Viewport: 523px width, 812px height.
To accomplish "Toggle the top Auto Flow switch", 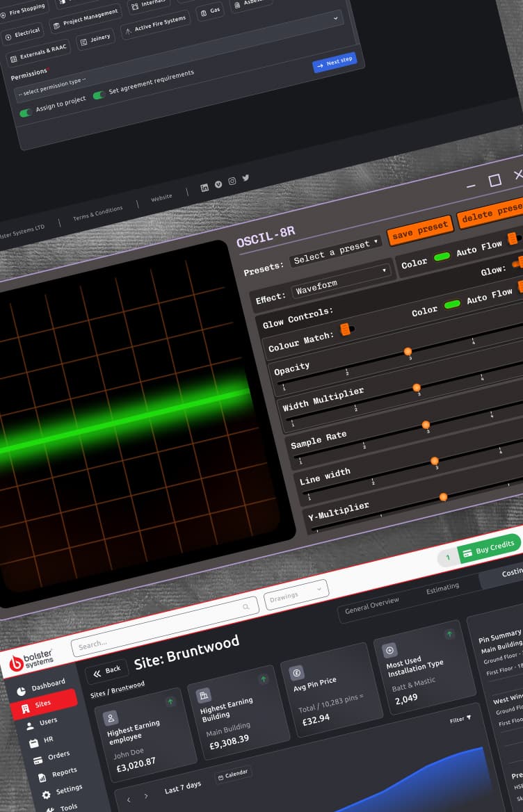I will click(x=514, y=238).
